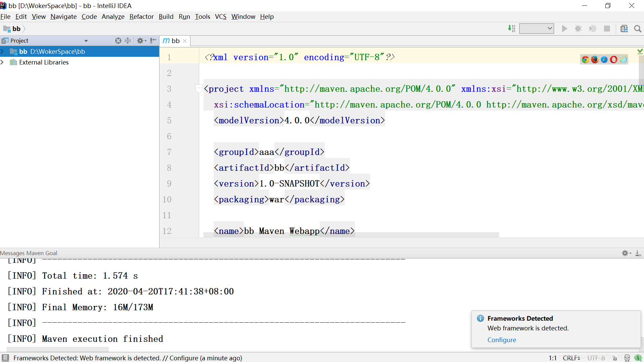The height and width of the screenshot is (362, 644).
Task: Open the View menu
Action: click(x=39, y=16)
